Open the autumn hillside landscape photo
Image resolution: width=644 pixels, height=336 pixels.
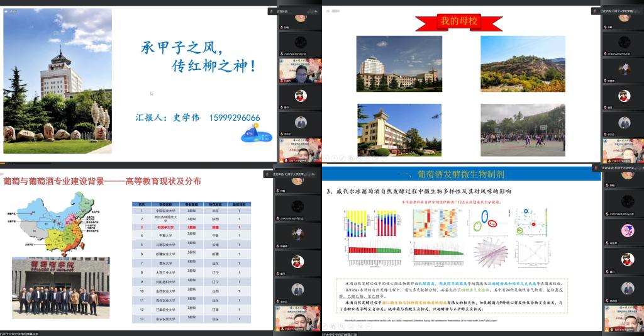[x=523, y=64]
